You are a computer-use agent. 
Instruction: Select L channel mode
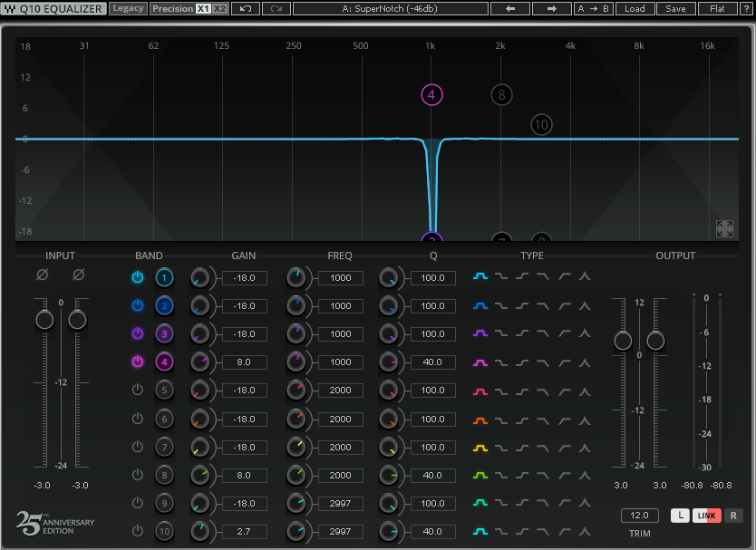click(680, 516)
